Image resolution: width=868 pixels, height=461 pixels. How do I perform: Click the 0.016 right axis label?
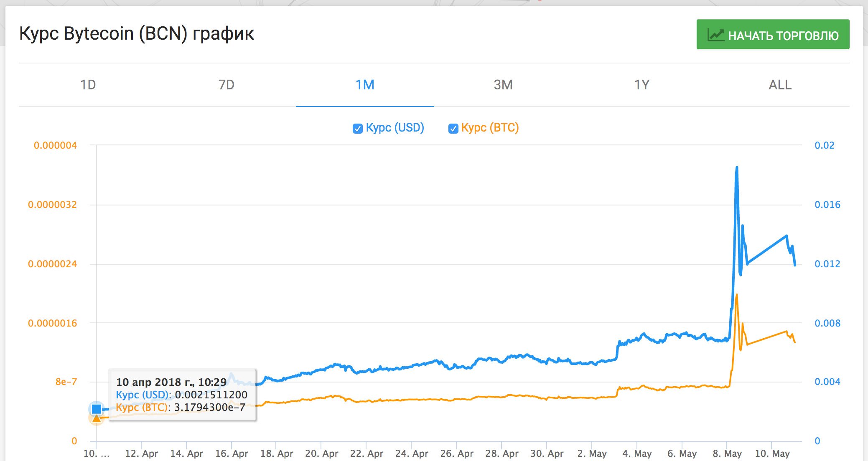pyautogui.click(x=827, y=205)
